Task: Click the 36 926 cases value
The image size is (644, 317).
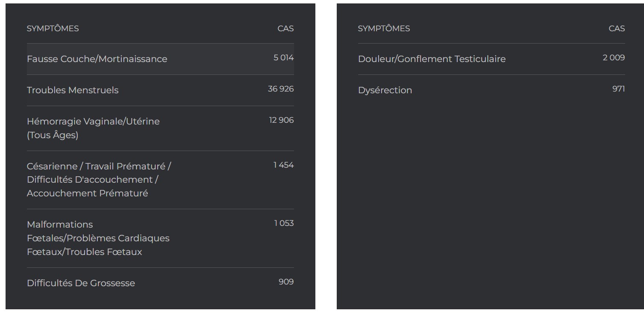Action: (x=281, y=89)
